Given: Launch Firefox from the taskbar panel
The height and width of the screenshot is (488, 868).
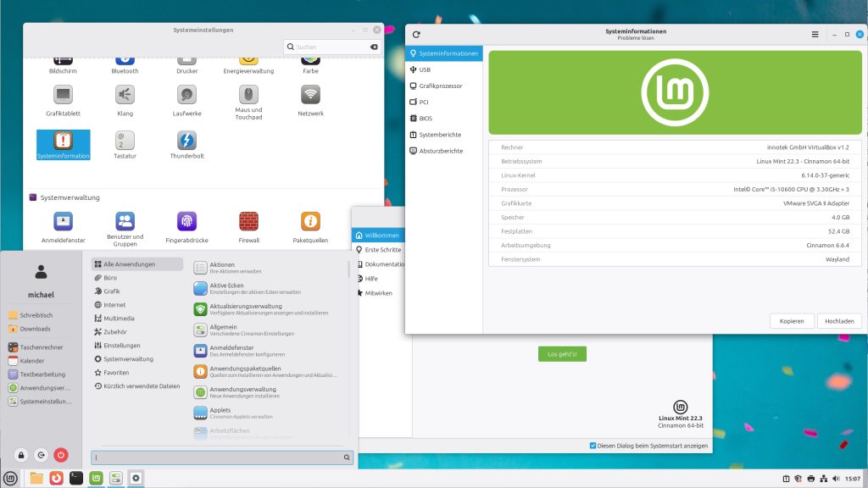Looking at the screenshot, I should [x=56, y=479].
